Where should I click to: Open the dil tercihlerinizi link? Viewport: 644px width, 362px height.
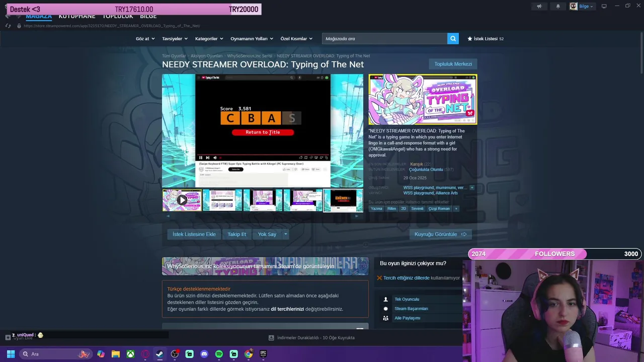point(287,309)
